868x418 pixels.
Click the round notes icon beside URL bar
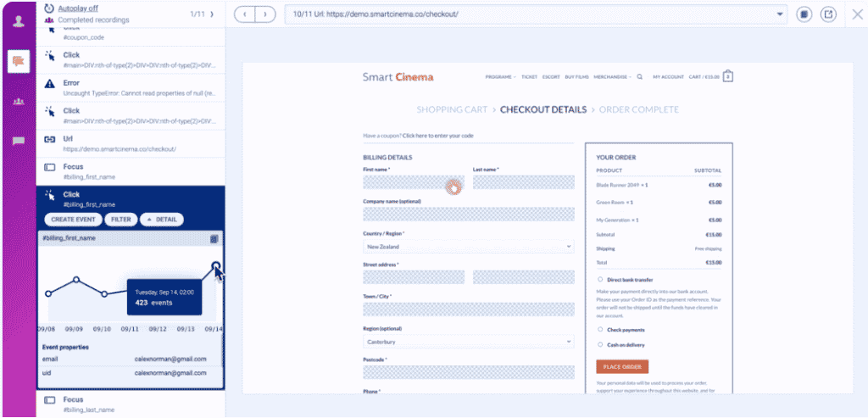pos(804,14)
